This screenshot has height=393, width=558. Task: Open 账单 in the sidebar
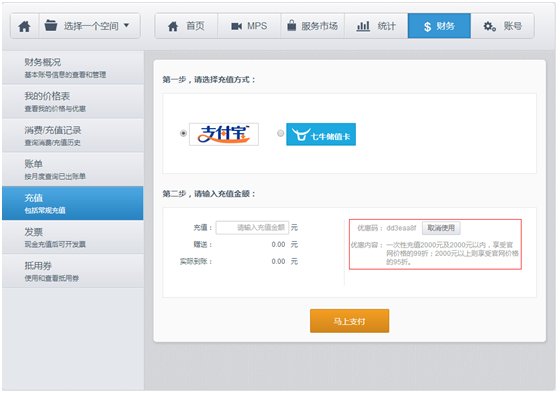point(73,169)
